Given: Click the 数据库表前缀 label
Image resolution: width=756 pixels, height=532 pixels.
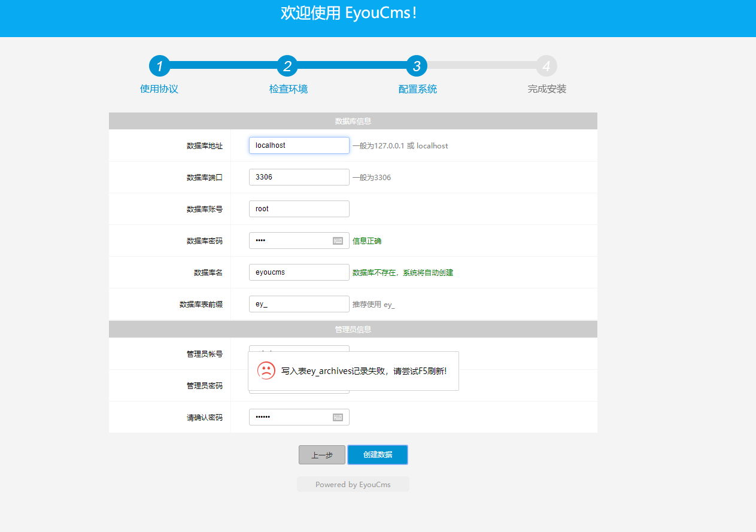Looking at the screenshot, I should 201,305.
